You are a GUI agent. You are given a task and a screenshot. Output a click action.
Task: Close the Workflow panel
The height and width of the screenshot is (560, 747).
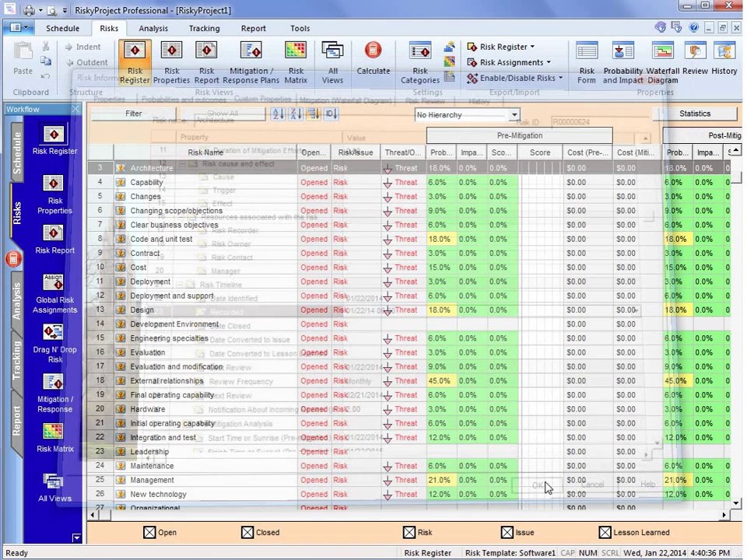pyautogui.click(x=75, y=109)
